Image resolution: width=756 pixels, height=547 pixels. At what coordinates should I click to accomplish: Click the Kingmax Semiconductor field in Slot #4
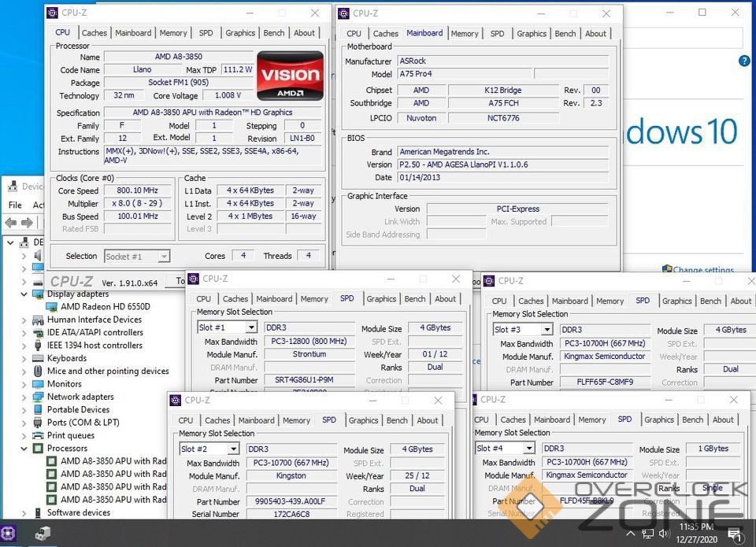587,475
